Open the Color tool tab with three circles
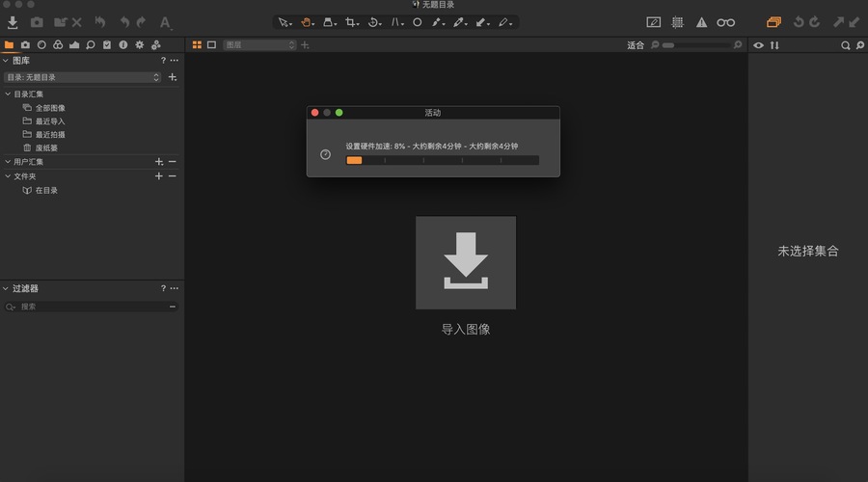Viewport: 868px width, 482px height. pyautogui.click(x=58, y=44)
